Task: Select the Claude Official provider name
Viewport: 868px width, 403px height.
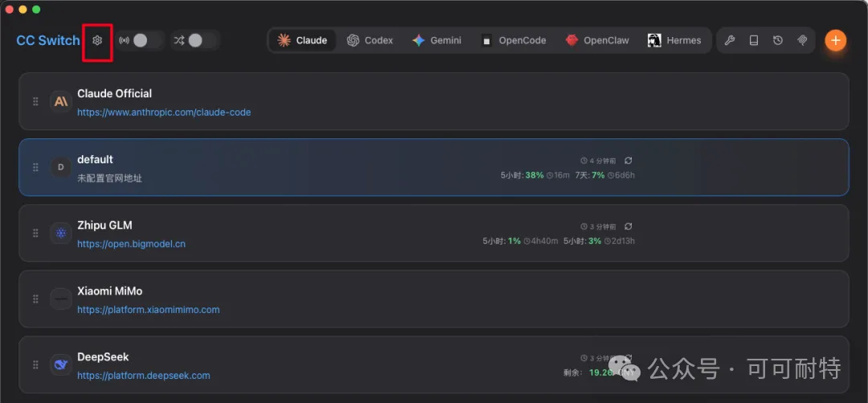Action: coord(115,93)
